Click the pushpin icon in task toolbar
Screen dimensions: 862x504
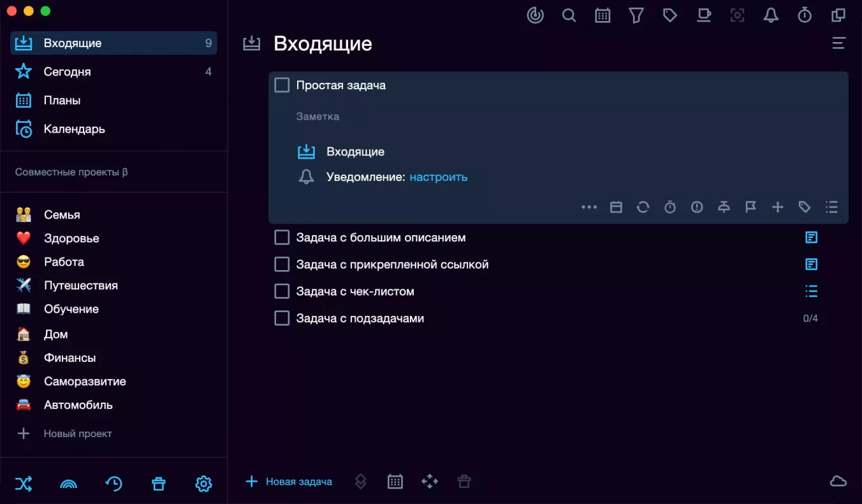pyautogui.click(x=724, y=207)
